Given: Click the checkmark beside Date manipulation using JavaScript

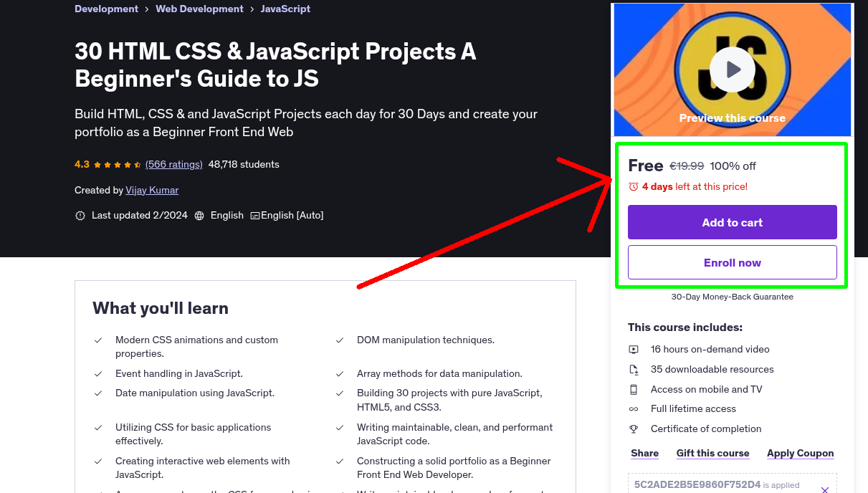Looking at the screenshot, I should [x=98, y=393].
